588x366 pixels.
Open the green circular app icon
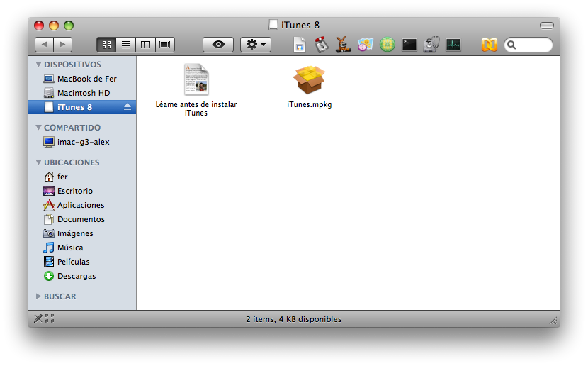pyautogui.click(x=388, y=45)
